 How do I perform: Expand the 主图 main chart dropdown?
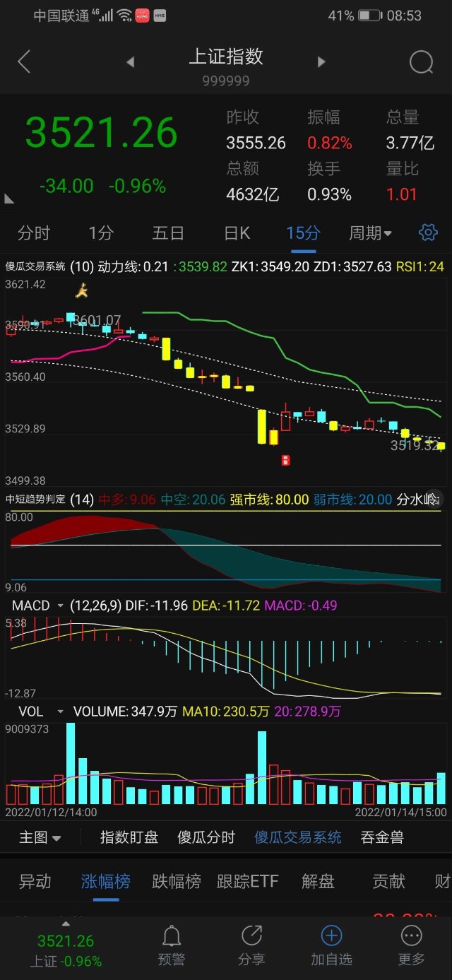(40, 837)
